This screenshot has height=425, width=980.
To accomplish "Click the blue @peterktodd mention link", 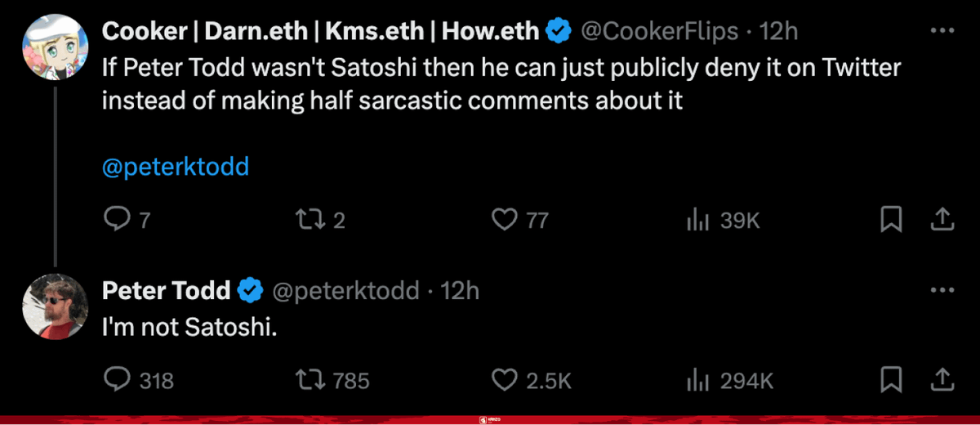I will pyautogui.click(x=176, y=167).
